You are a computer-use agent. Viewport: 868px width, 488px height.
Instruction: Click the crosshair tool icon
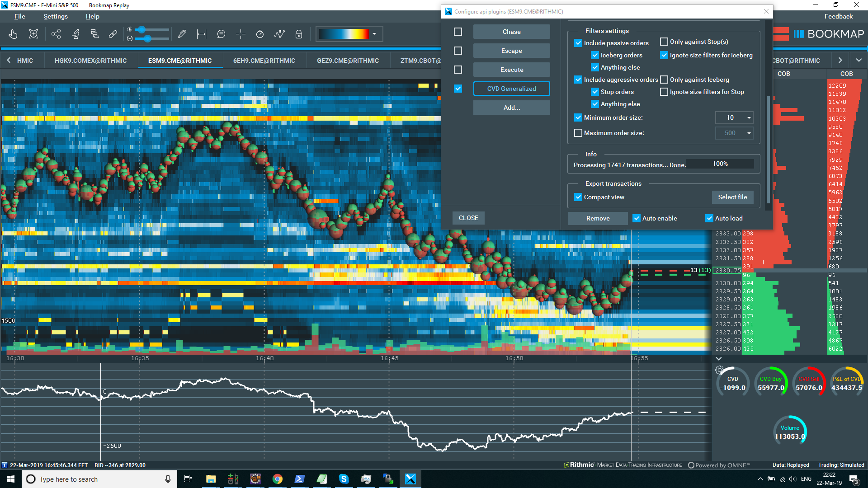click(241, 34)
